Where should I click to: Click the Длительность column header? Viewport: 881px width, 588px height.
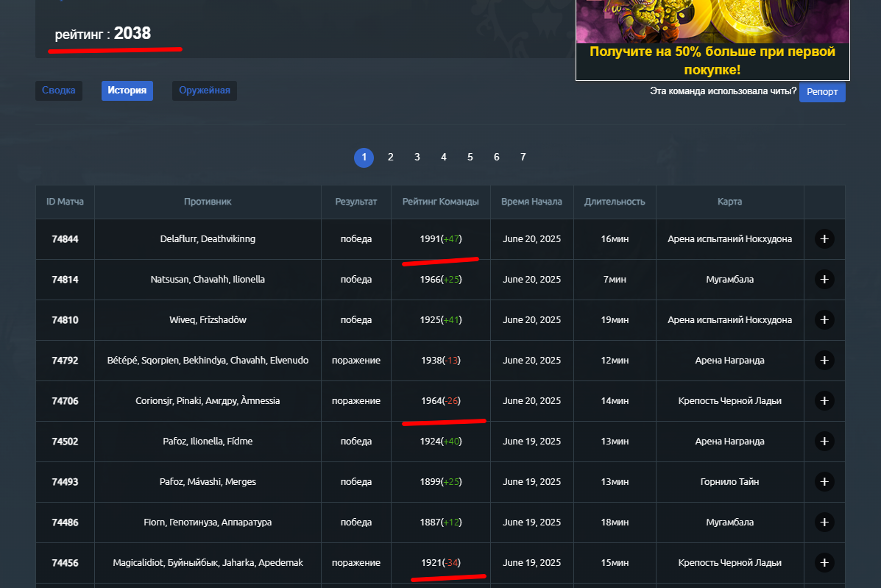615,202
